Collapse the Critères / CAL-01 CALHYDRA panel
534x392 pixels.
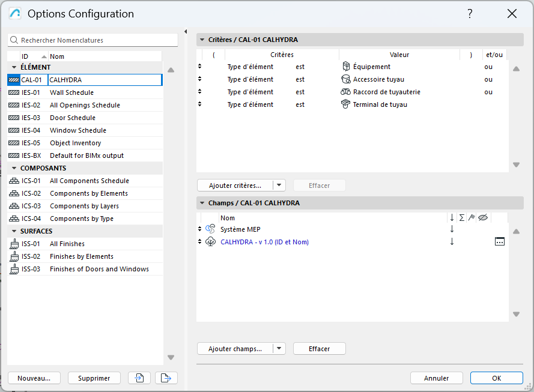202,40
